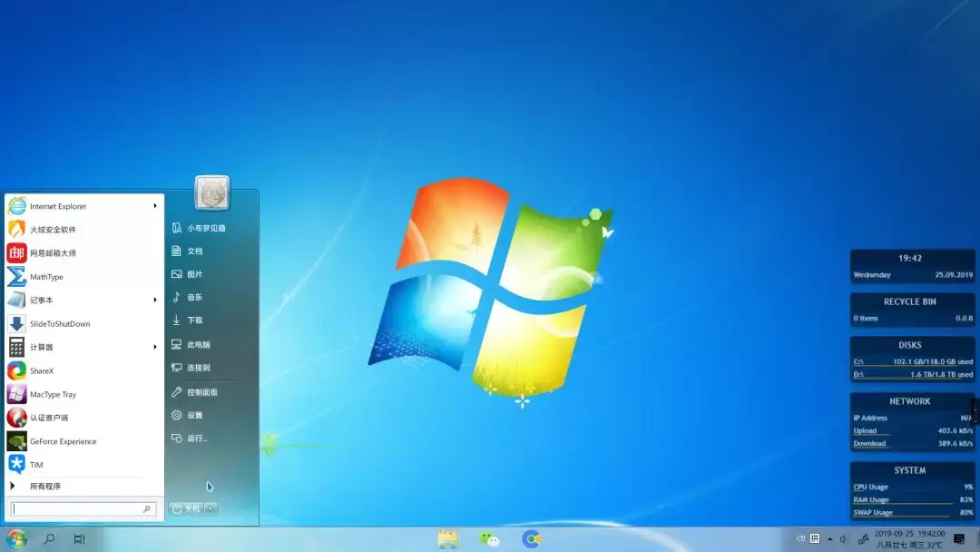This screenshot has width=980, height=552.
Task: Expand 记事本 submenu arrow
Action: click(155, 301)
